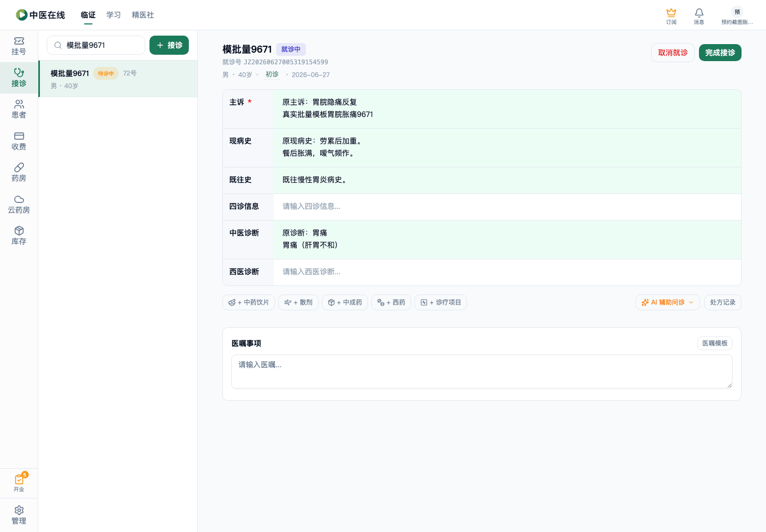766x532 pixels.
Task: Select patient 模批量9671 in the queue list
Action: tap(118, 79)
